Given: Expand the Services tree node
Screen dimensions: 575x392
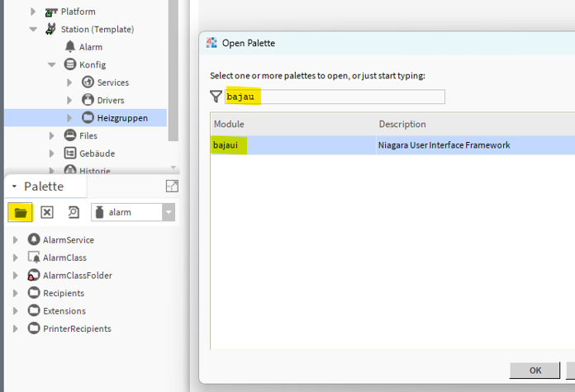Looking at the screenshot, I should coord(69,83).
